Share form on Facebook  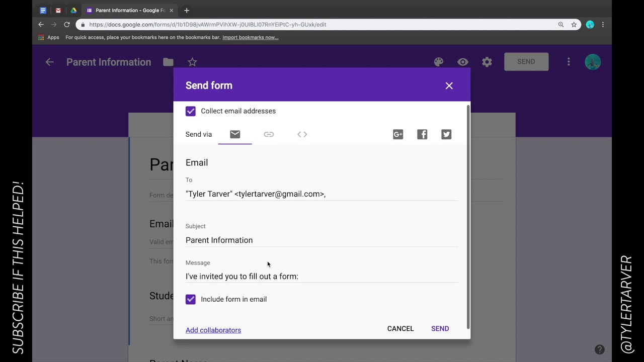pyautogui.click(x=422, y=134)
